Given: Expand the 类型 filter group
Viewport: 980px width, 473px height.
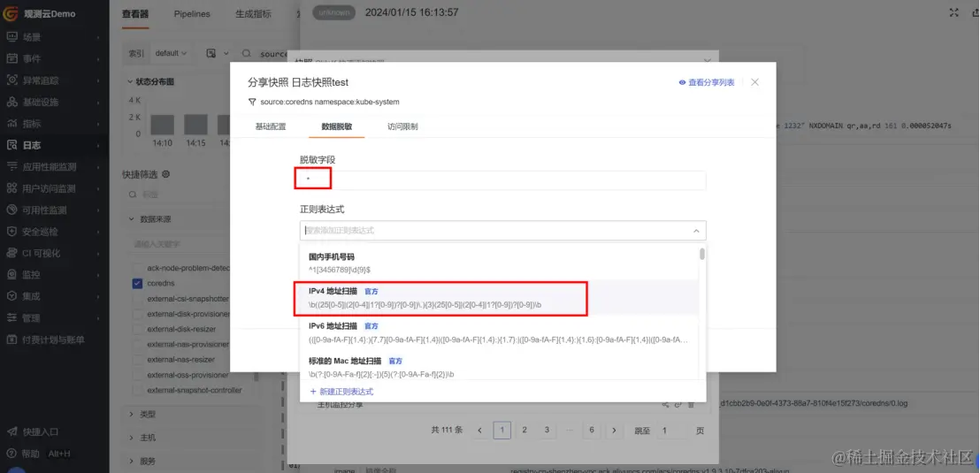Looking at the screenshot, I should [131, 415].
